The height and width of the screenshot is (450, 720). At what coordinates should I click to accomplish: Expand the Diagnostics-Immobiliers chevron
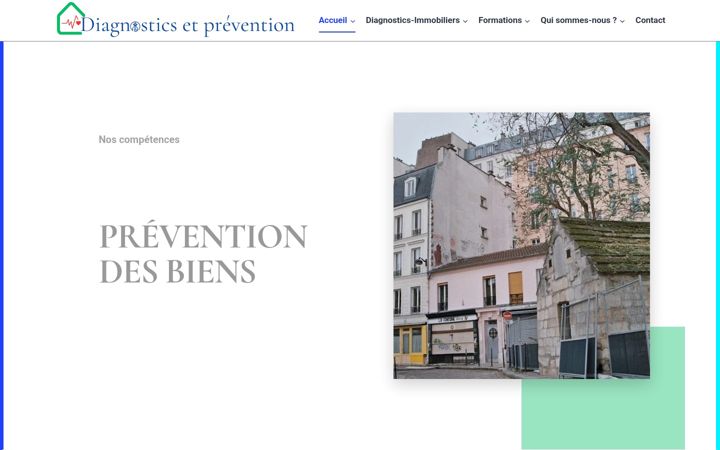465,21
